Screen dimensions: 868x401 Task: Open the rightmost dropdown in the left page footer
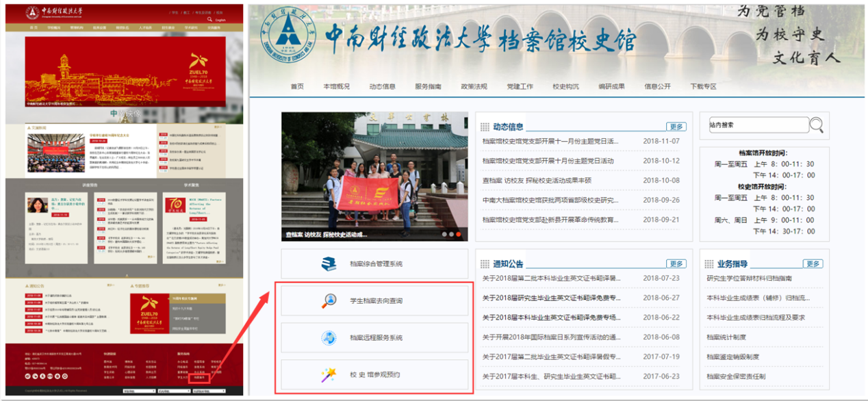pos(208,391)
